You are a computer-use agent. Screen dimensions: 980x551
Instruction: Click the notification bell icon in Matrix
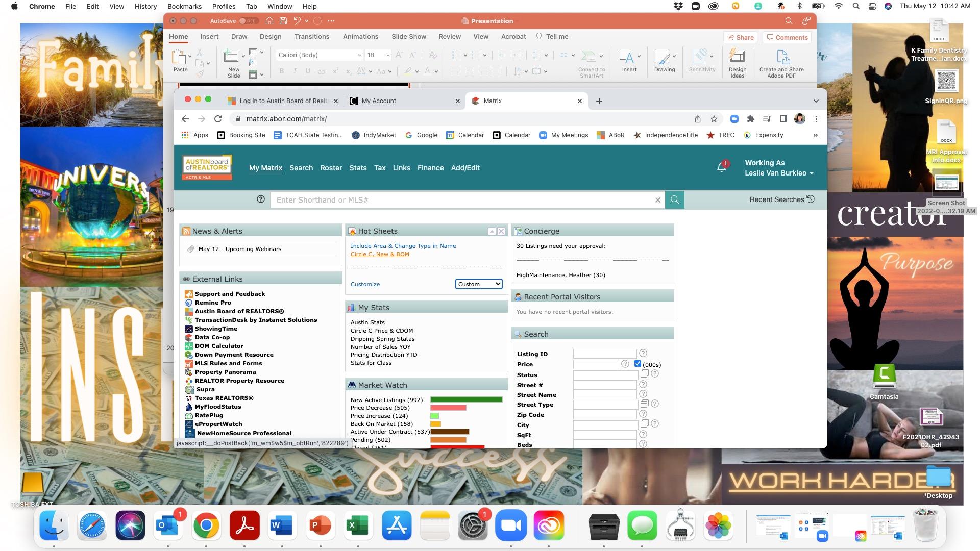[721, 167]
